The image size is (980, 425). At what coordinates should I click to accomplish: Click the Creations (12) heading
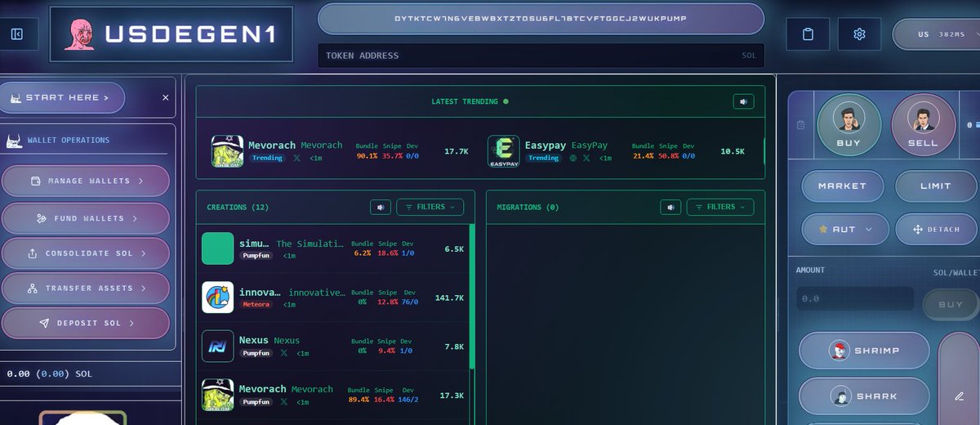(238, 208)
